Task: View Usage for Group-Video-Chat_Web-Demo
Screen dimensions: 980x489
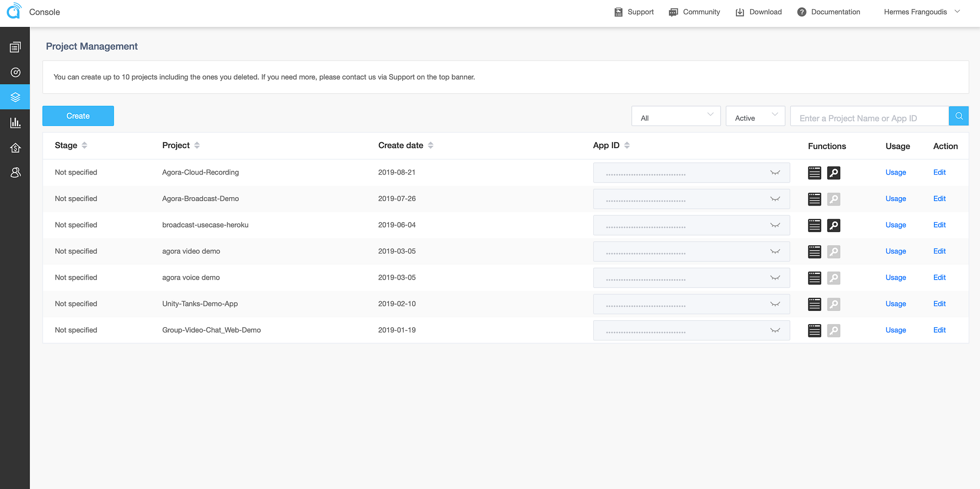Action: (x=896, y=330)
